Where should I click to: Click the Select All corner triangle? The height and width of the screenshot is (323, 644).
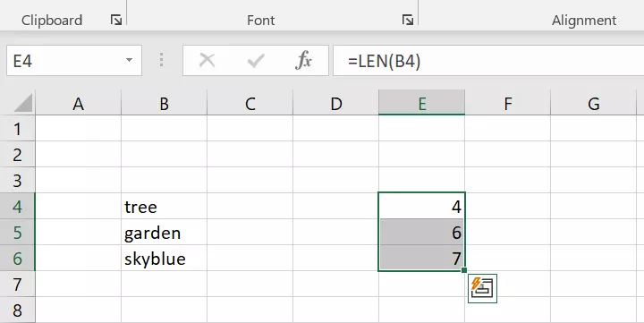pos(23,103)
